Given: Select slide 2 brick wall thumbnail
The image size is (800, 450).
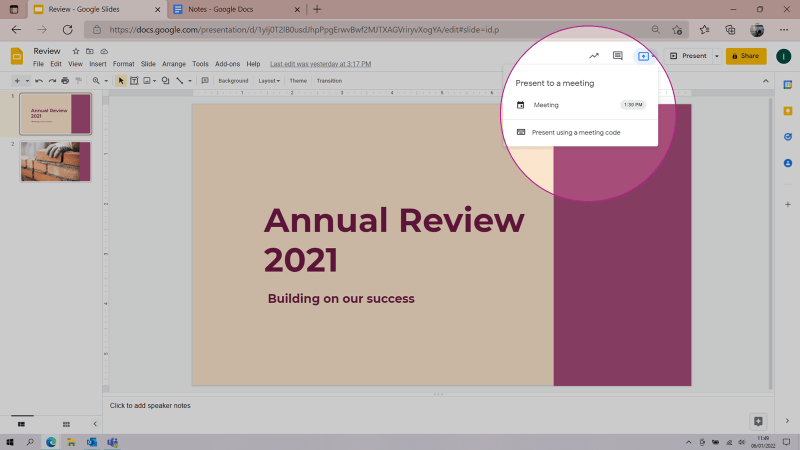Looking at the screenshot, I should [x=56, y=161].
